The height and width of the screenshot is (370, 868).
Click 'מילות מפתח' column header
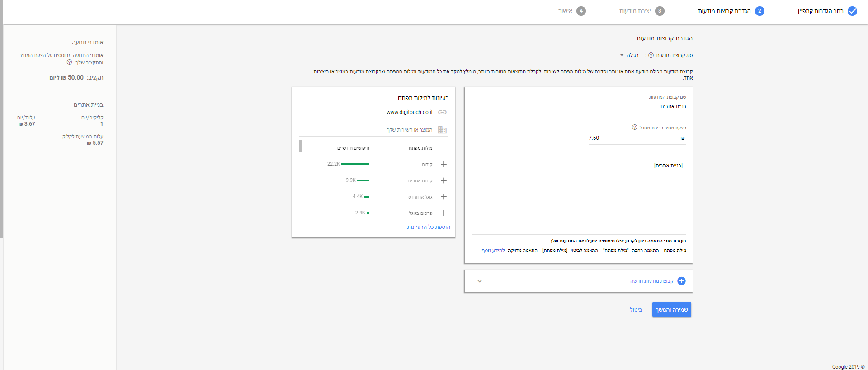(420, 148)
